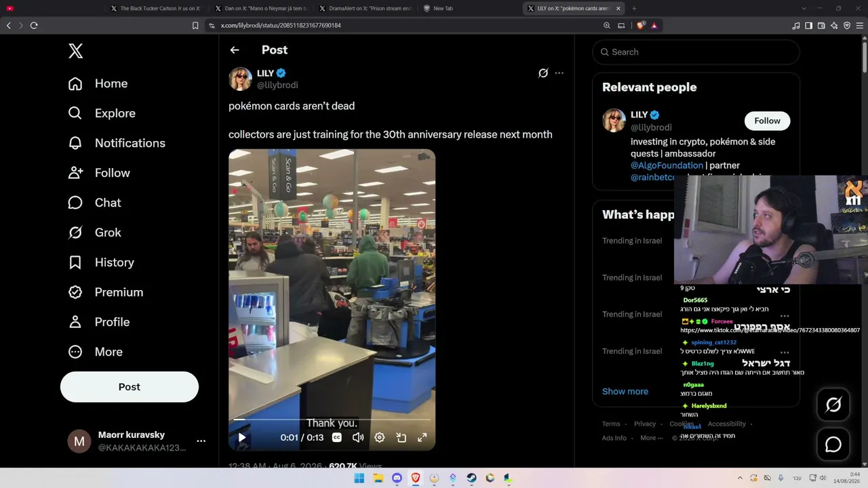Open Leo AI assistant icon
The image size is (868, 488).
(x=834, y=26)
